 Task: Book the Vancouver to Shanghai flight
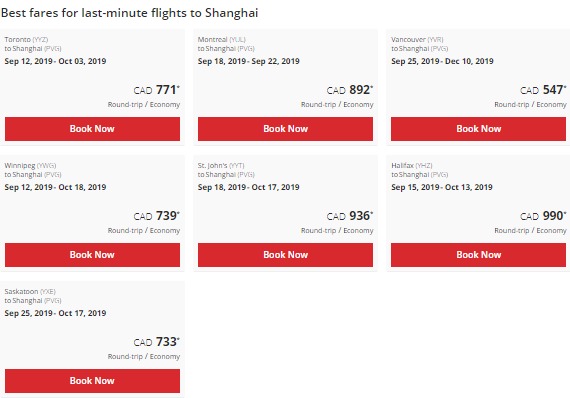pos(478,129)
